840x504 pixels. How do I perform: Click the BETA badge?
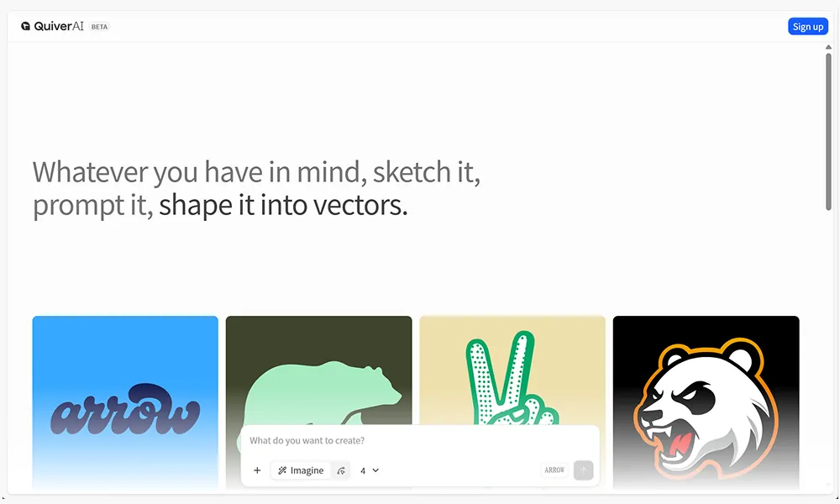tap(99, 27)
